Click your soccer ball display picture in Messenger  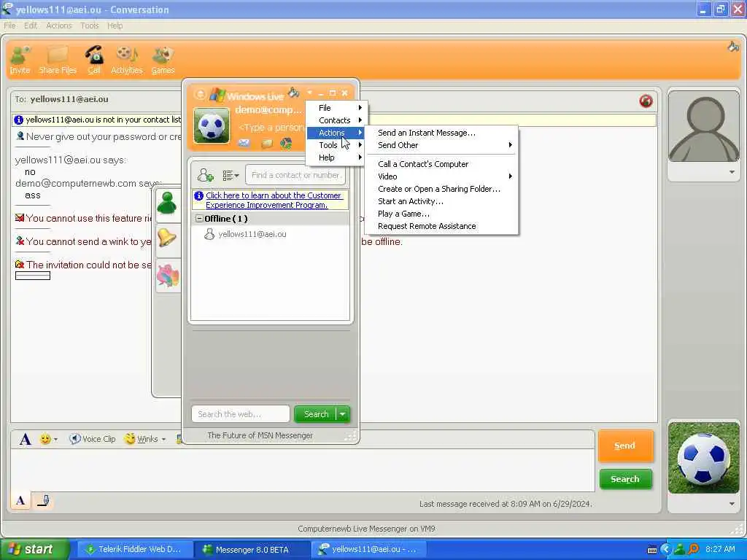point(212,125)
